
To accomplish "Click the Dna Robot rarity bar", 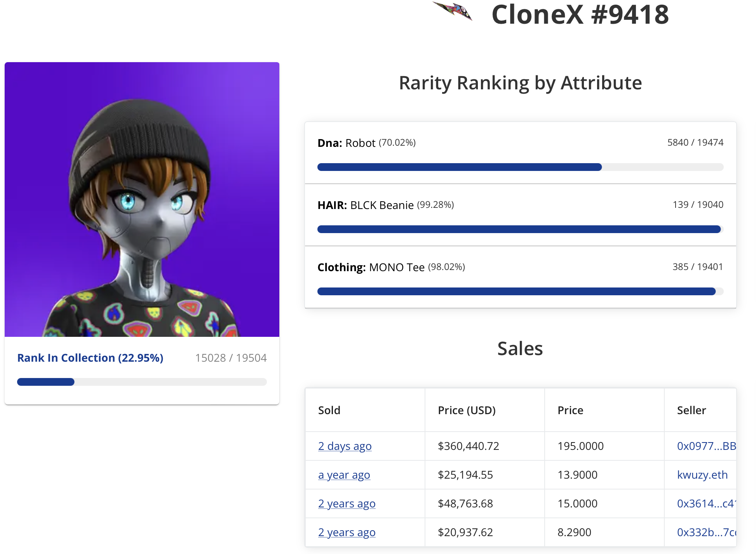I will tap(520, 167).
